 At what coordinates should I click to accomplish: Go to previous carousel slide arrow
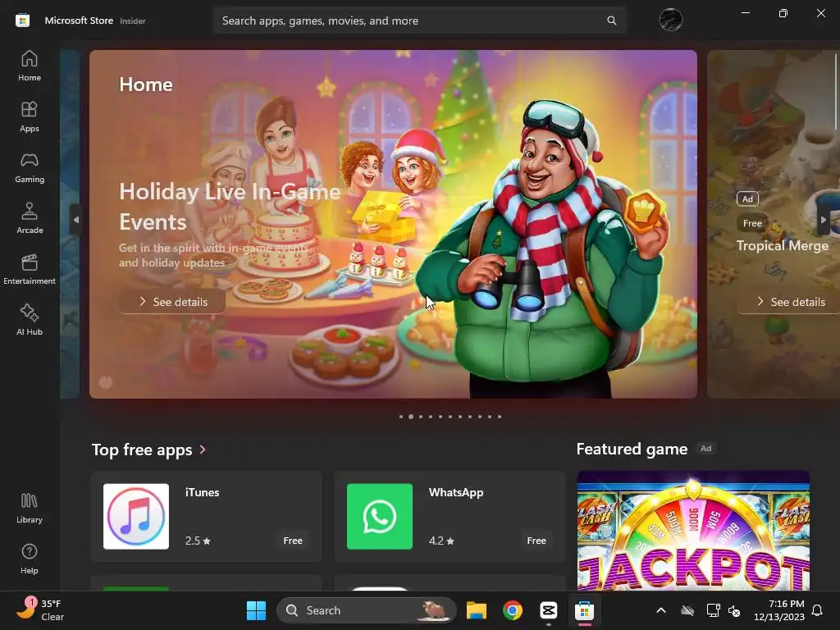76,220
